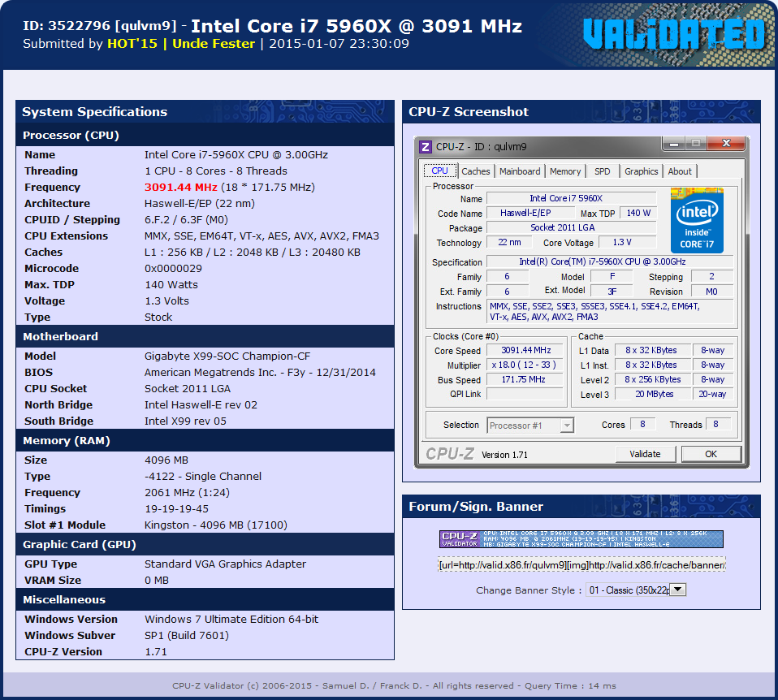The image size is (778, 700).
Task: Click Standard VGA Graphics Adapter text
Action: point(225,564)
